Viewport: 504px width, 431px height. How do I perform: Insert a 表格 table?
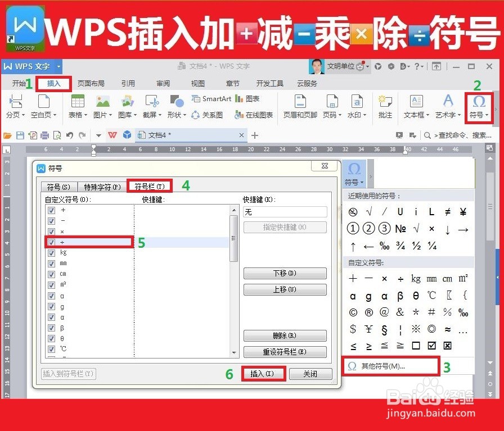point(78,106)
